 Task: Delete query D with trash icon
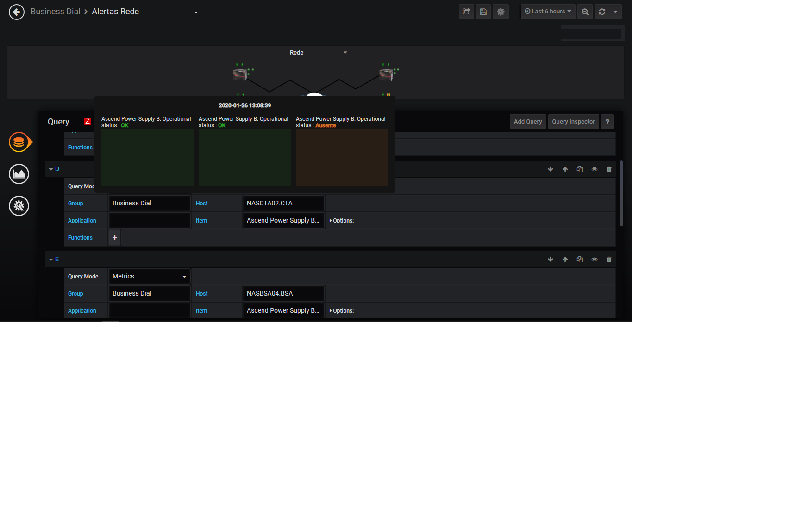[x=609, y=169]
